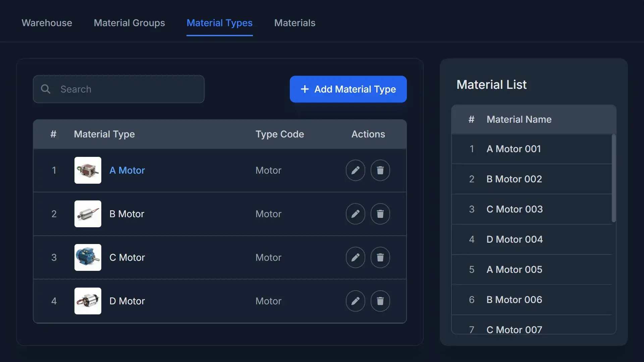
Task: Delete the D Motor material type
Action: coord(380,301)
